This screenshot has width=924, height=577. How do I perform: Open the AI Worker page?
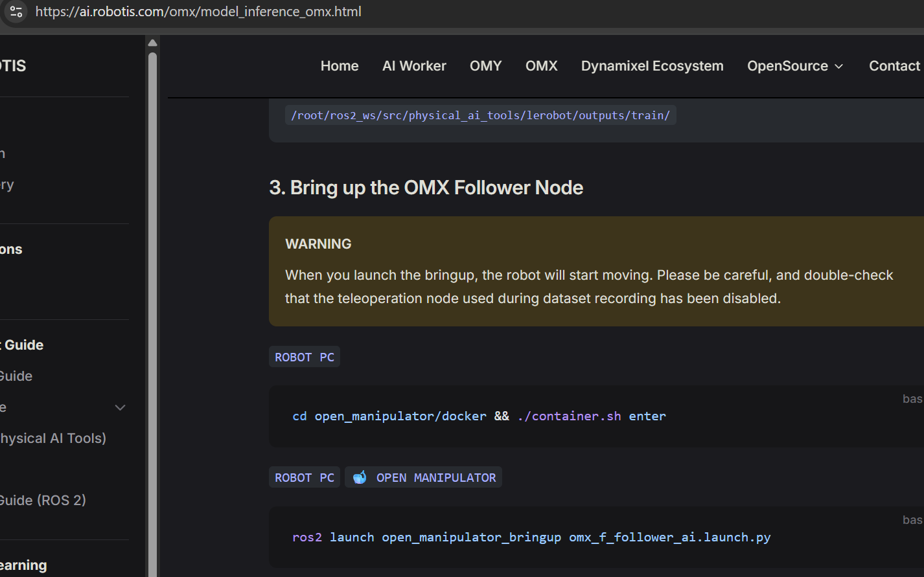[x=414, y=66]
